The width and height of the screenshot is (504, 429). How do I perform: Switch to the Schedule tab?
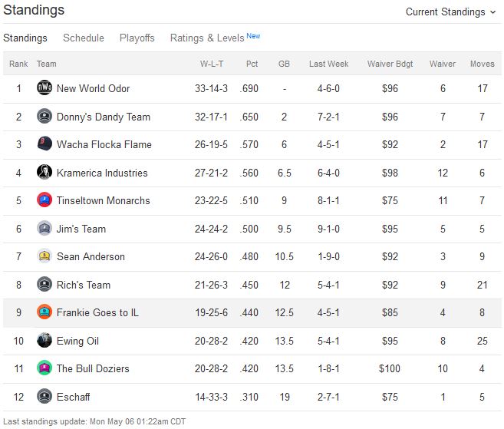pos(84,38)
